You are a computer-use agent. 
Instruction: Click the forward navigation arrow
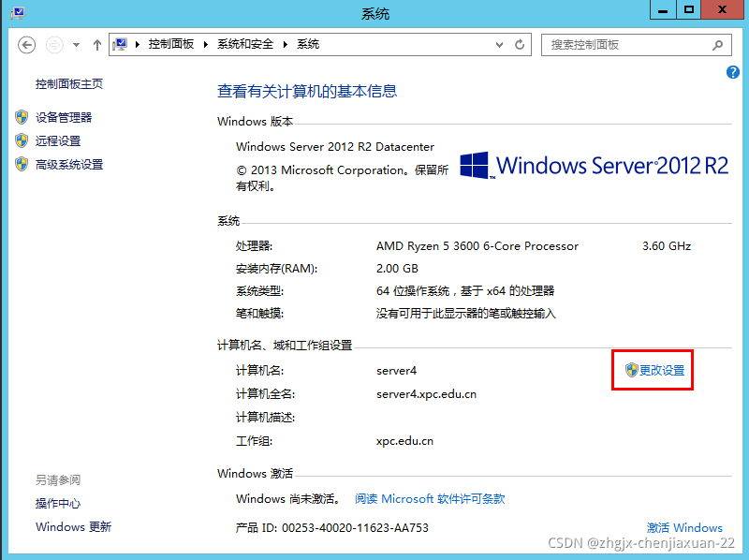coord(54,45)
